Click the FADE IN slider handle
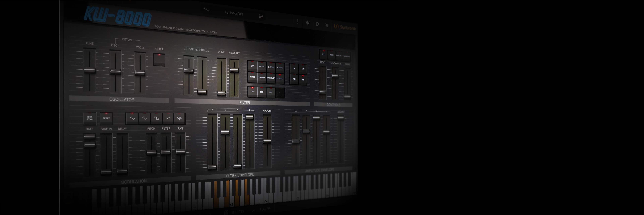The width and height of the screenshot is (644, 215). (106, 172)
